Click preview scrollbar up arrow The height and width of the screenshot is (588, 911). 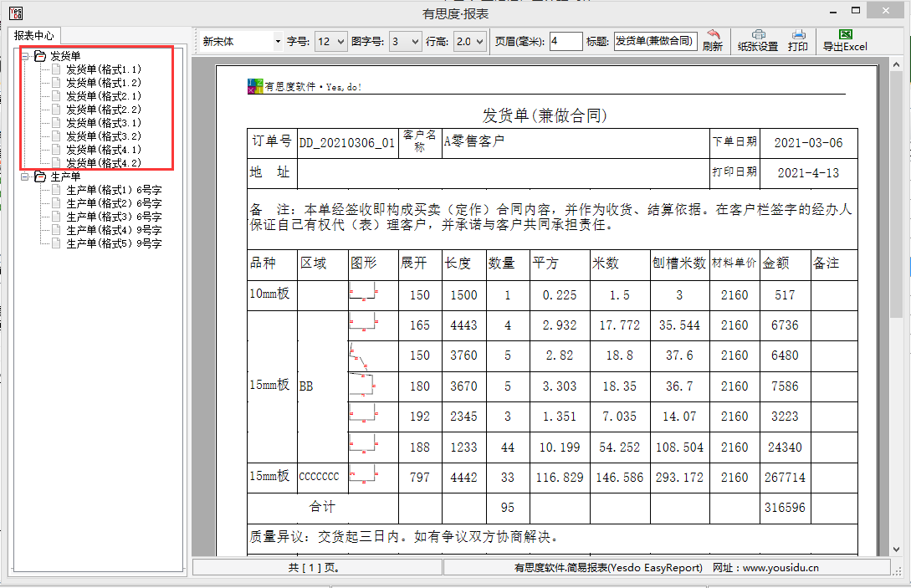897,65
